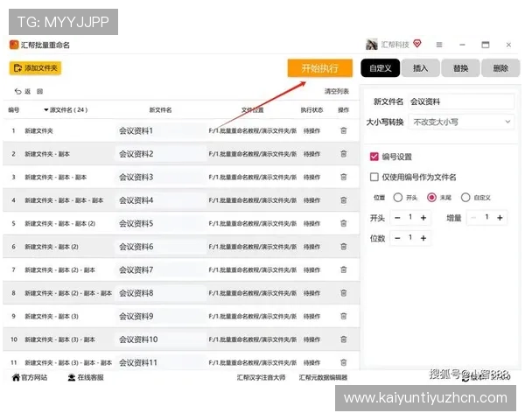525x420 pixels.
Task: Enable 仅使用编号作为文件名 checkbox
Action: point(374,177)
